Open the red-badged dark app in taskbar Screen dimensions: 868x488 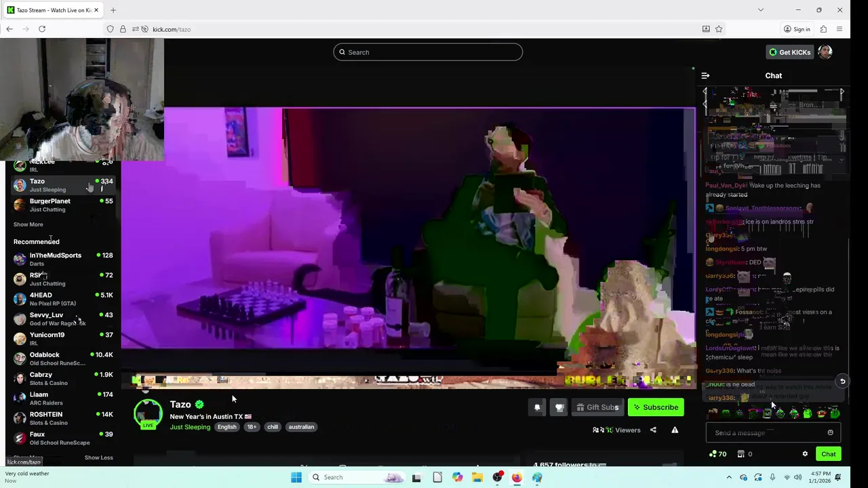pos(498,477)
